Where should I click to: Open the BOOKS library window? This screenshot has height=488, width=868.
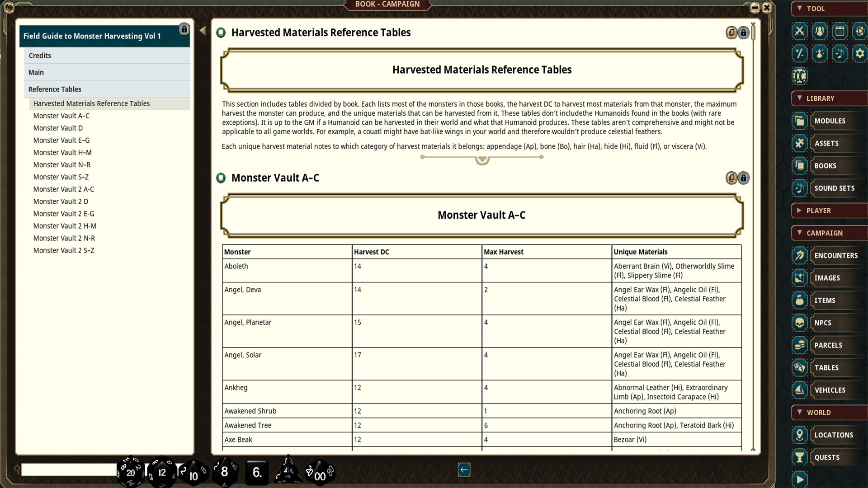tap(827, 166)
